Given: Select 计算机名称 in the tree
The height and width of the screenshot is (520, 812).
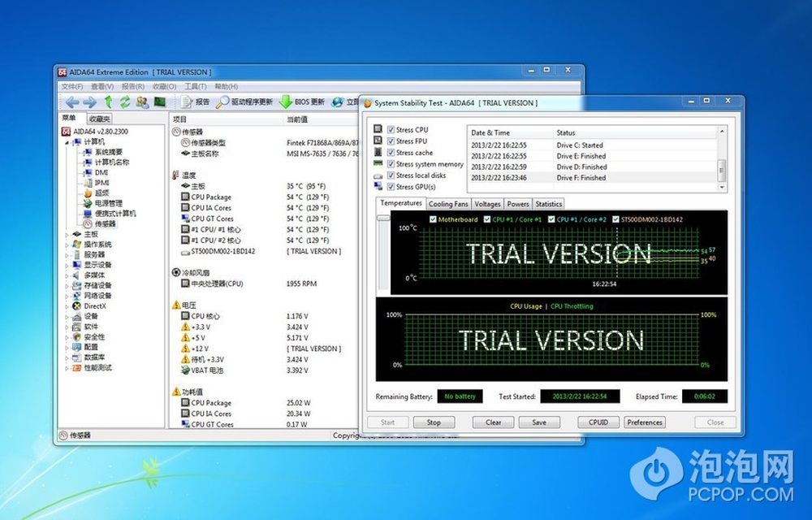Looking at the screenshot, I should point(112,162).
